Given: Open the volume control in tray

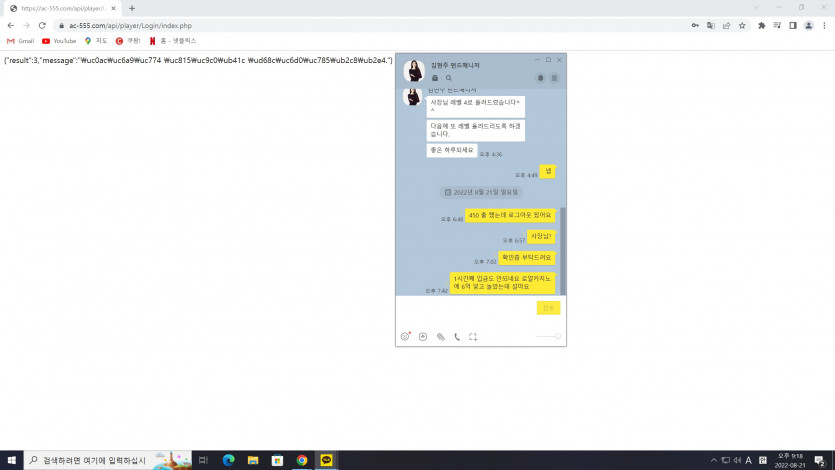Looking at the screenshot, I should [737, 460].
